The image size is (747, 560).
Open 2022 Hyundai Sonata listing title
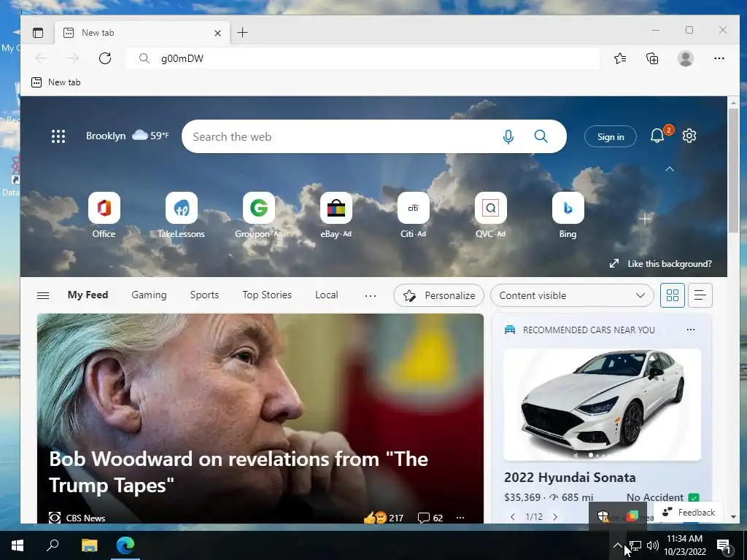(570, 477)
